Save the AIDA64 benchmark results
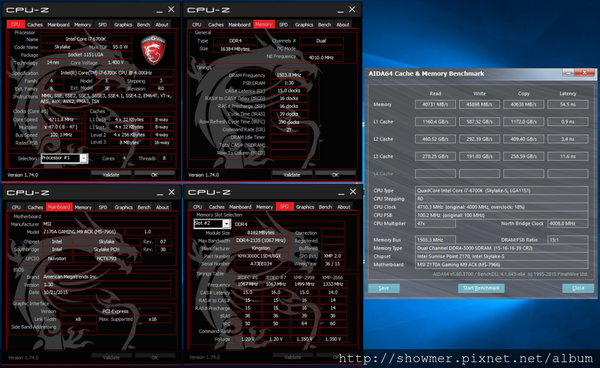 (384, 288)
